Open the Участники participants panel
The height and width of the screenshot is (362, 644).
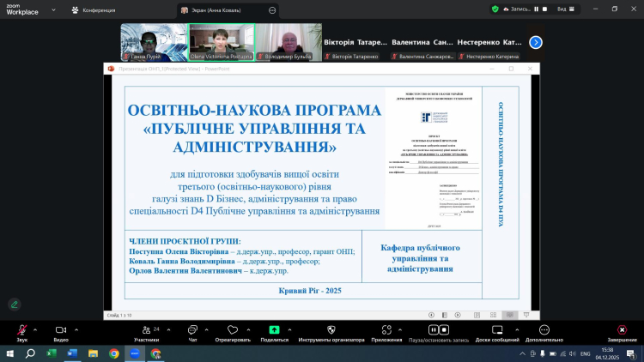[145, 330]
